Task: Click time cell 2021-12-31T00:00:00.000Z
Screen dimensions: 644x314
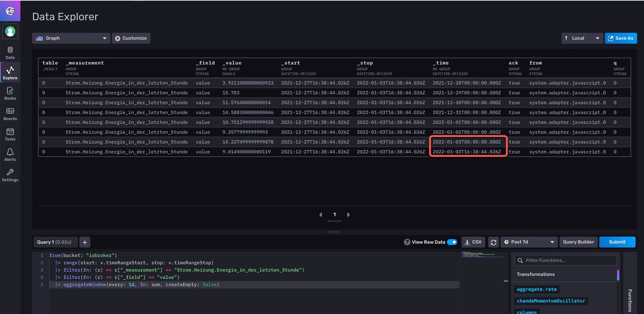Action: pyautogui.click(x=467, y=113)
